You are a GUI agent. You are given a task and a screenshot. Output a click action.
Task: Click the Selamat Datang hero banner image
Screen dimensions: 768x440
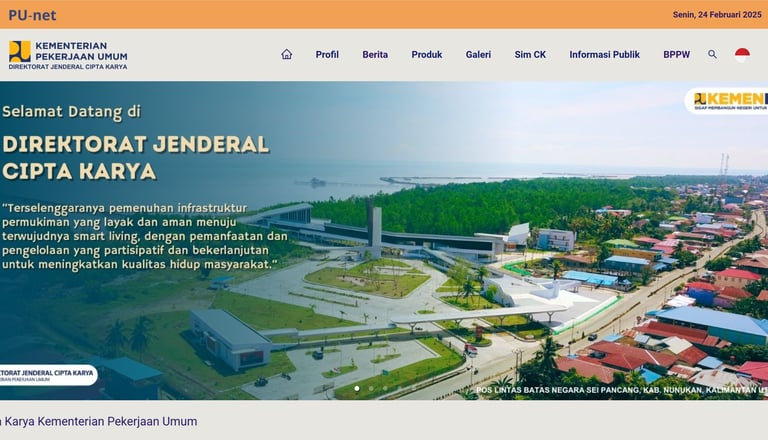tap(384, 241)
